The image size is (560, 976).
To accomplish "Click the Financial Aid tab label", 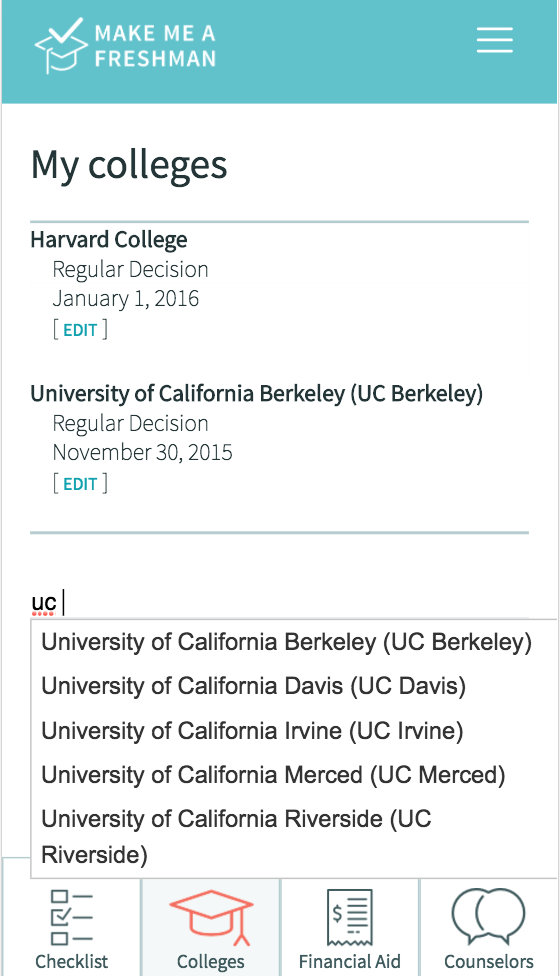I will (350, 961).
